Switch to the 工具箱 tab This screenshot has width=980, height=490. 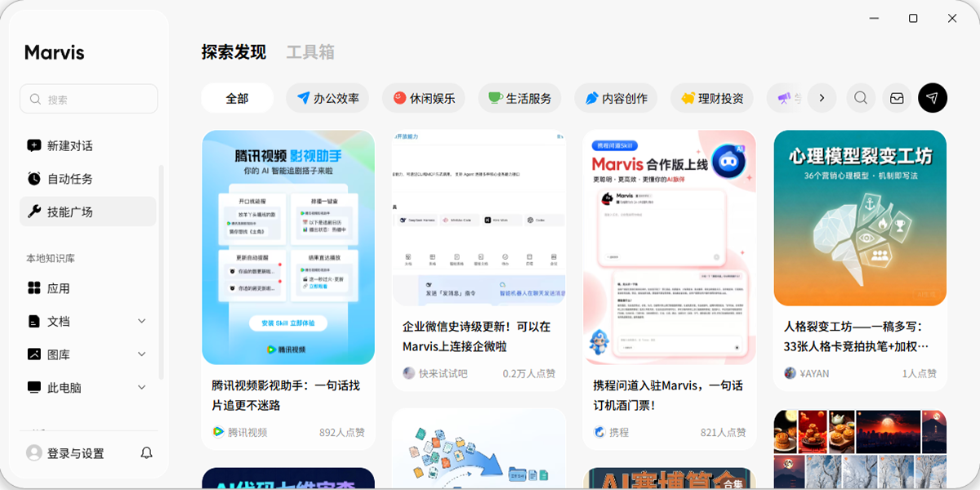310,52
